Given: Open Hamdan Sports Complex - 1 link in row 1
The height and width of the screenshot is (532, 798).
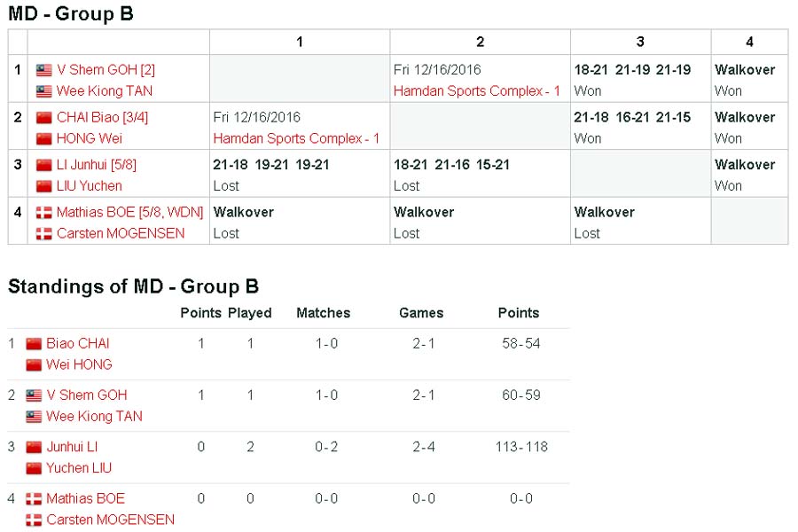Looking at the screenshot, I should click(477, 91).
